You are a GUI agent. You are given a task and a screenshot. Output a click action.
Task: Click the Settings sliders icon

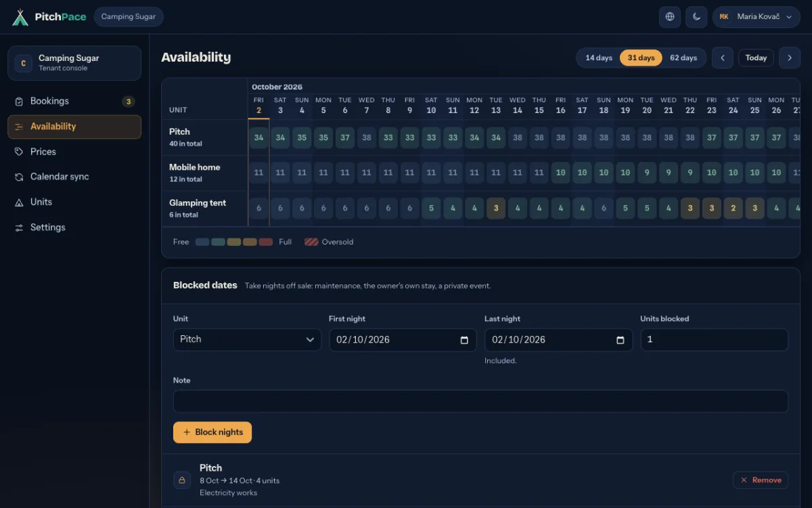pos(19,228)
